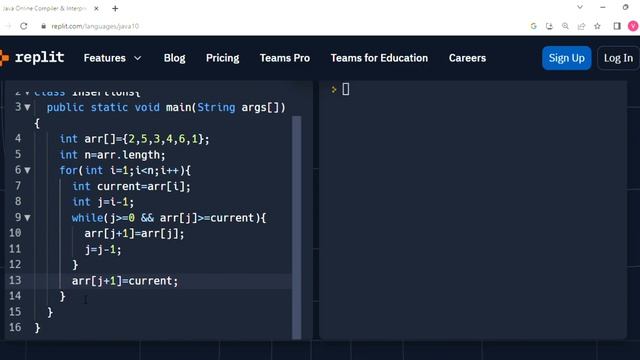Go to the Pricing page
Image resolution: width=640 pixels, height=360 pixels.
tap(222, 58)
